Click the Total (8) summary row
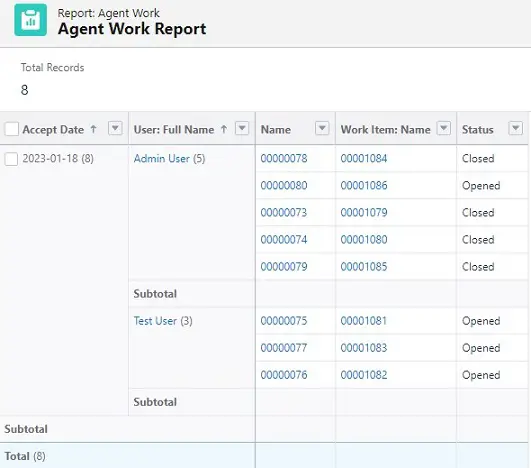This screenshot has width=531, height=468. [x=266, y=456]
